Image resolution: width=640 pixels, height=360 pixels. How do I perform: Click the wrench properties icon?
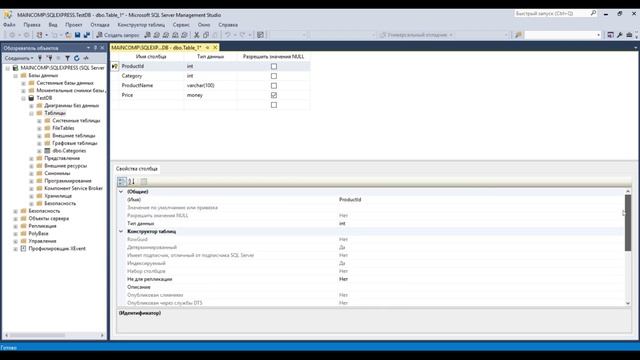tap(620, 35)
